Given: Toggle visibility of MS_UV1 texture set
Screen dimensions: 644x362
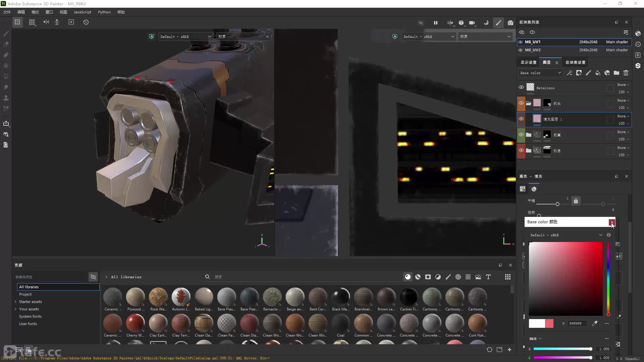Looking at the screenshot, I should click(521, 42).
